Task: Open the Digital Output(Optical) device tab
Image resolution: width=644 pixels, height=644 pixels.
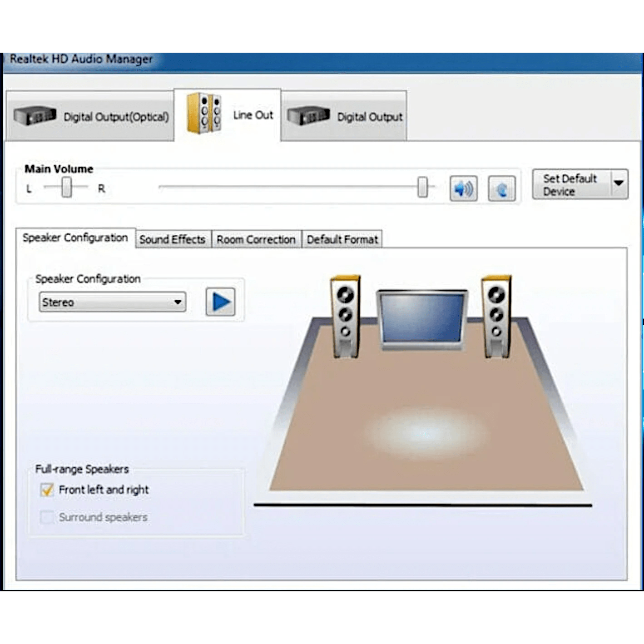Action: click(90, 116)
